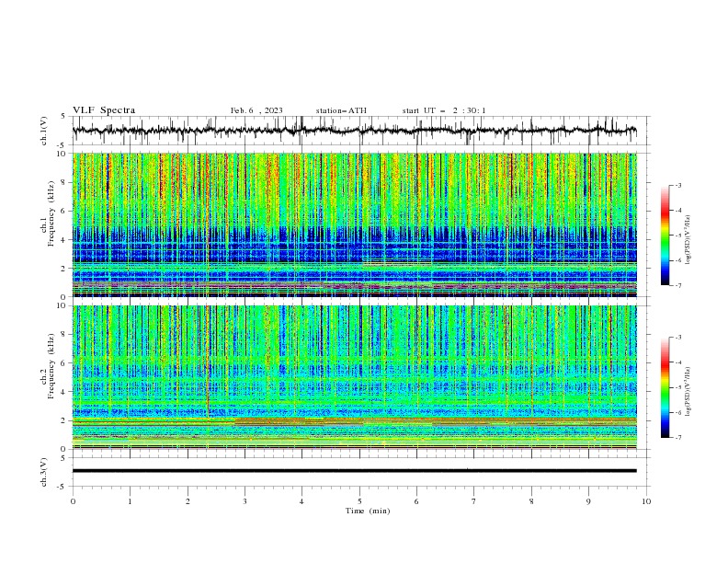Click the '10' kHz tick on ch.2 spectrogram
The image size is (728, 563).
pos(63,305)
